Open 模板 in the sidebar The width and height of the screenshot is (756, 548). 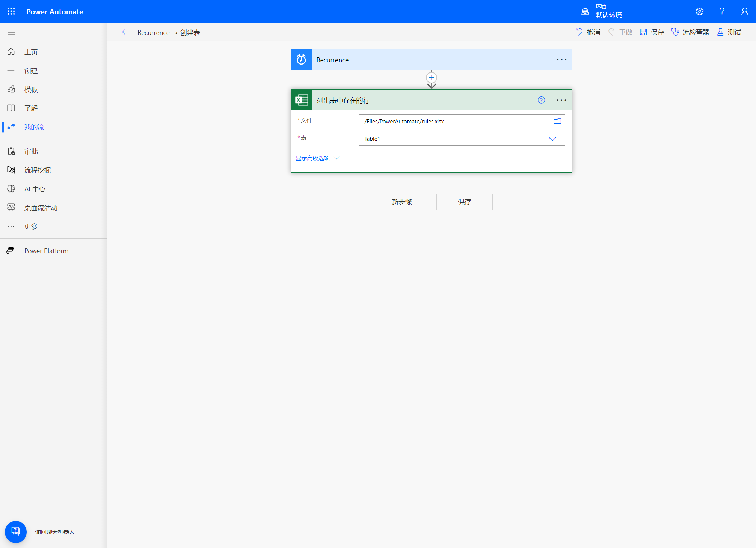(31, 89)
